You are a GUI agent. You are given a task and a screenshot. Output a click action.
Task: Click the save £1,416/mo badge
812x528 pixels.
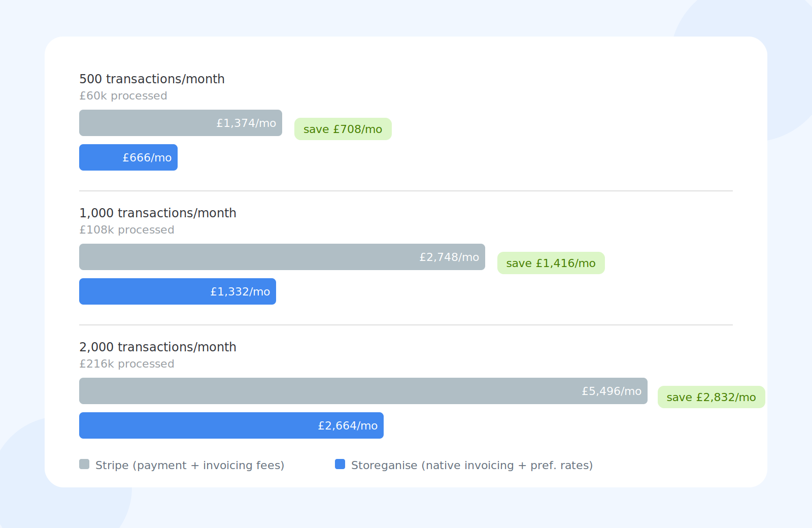(551, 263)
